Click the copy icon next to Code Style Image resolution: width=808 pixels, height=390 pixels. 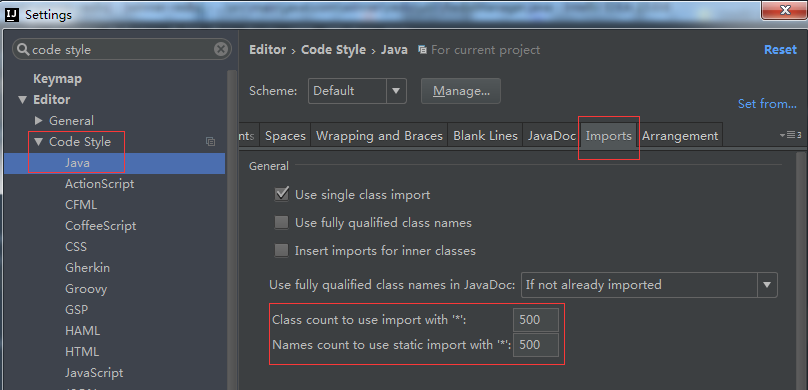(210, 141)
